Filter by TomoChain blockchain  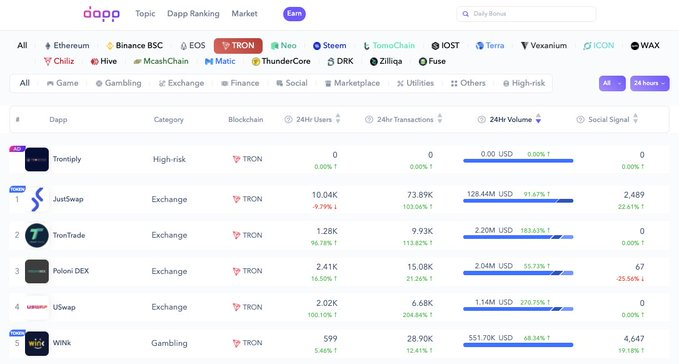[389, 45]
